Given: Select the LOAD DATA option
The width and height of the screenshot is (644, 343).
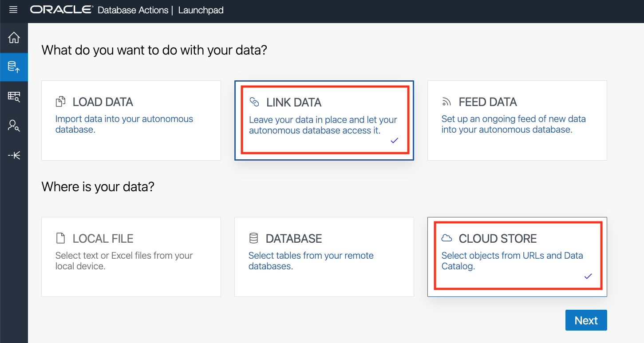Looking at the screenshot, I should [x=131, y=120].
